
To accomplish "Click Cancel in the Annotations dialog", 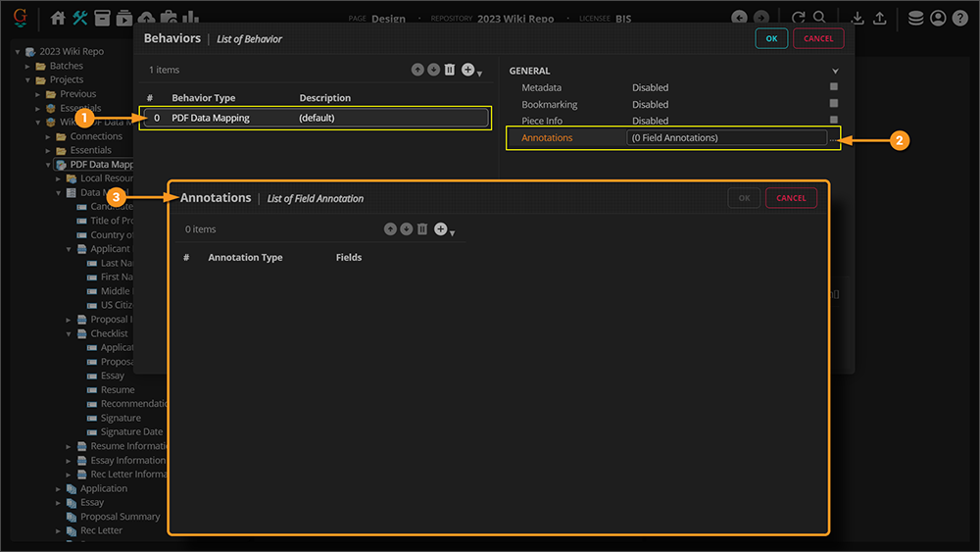I will tap(790, 198).
